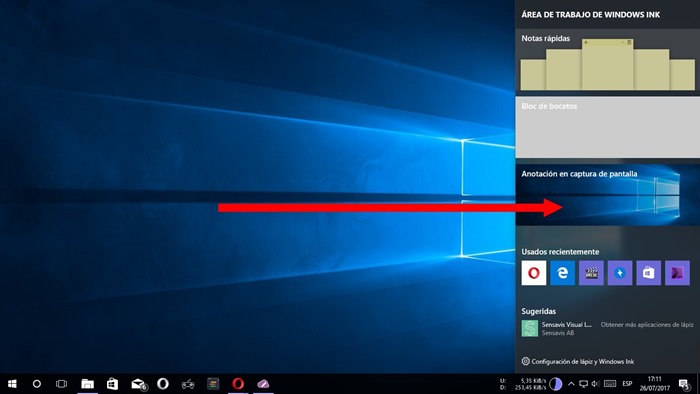Open Configuración de lápiz y Windows Ink
700x394 pixels.
[x=578, y=361]
